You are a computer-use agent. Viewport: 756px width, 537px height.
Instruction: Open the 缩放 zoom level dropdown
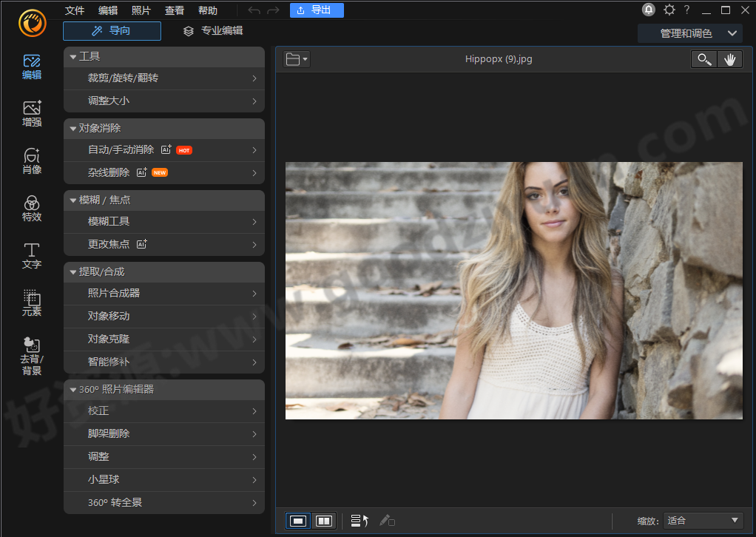pyautogui.click(x=703, y=521)
